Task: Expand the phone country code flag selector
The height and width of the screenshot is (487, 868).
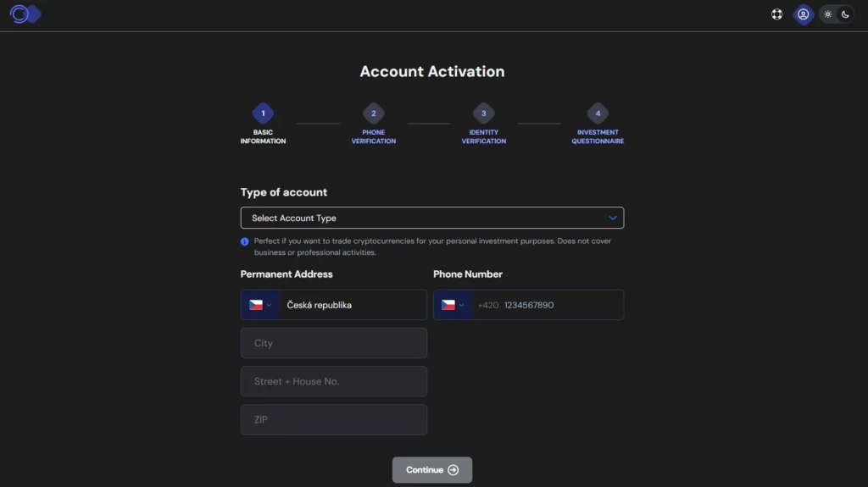Action: [453, 305]
